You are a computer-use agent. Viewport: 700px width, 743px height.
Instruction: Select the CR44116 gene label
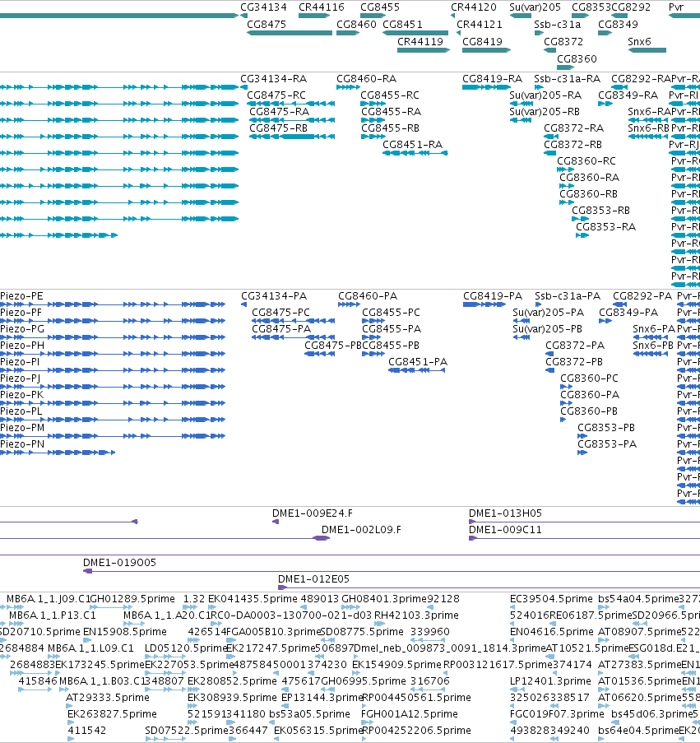(322, 7)
